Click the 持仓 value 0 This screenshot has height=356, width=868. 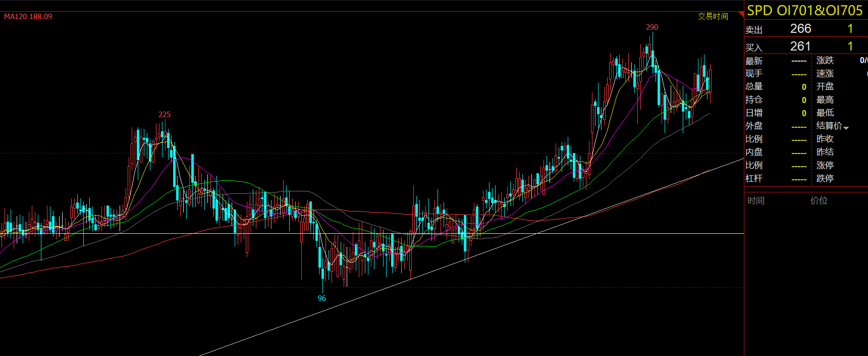pos(804,100)
